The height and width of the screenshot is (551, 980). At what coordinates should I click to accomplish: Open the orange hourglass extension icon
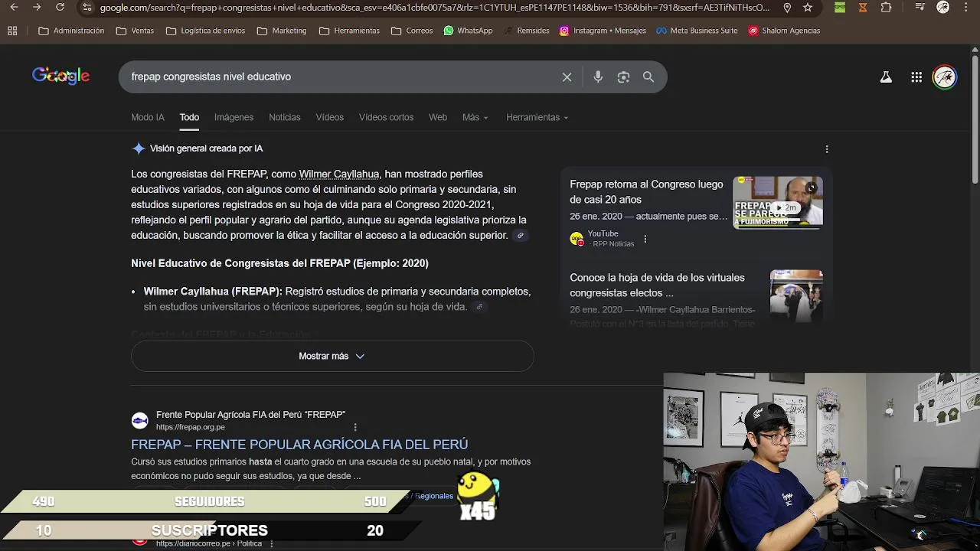[863, 8]
